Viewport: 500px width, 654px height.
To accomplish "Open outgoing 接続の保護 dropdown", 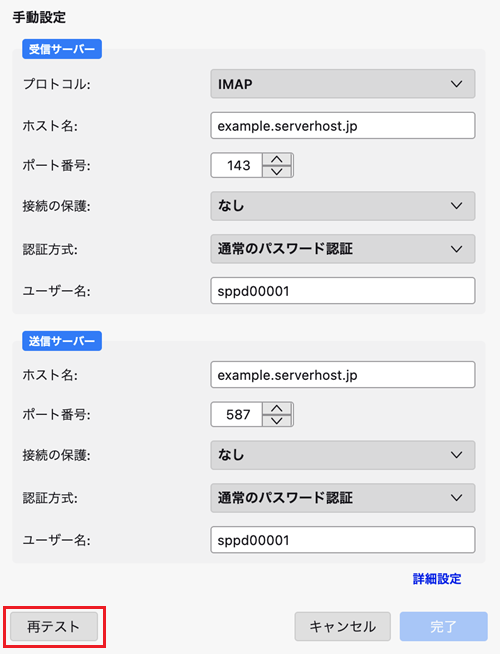I will click(342, 455).
